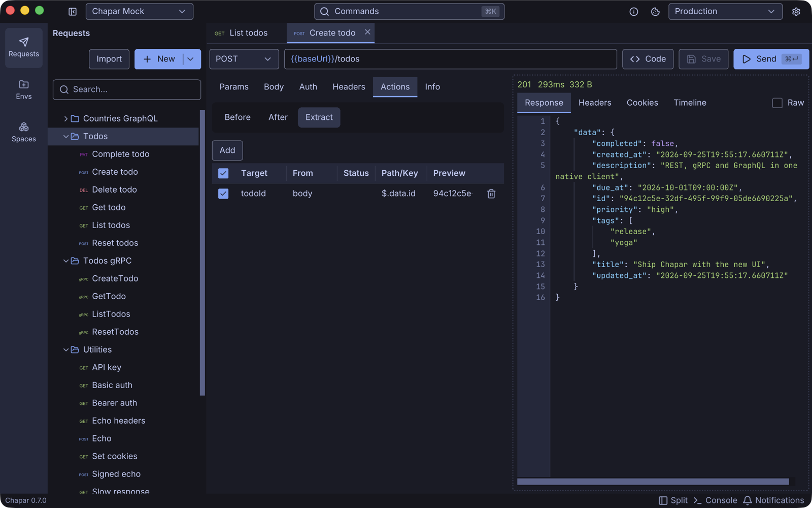Open the response Cookies tab
812x508 pixels.
click(642, 103)
